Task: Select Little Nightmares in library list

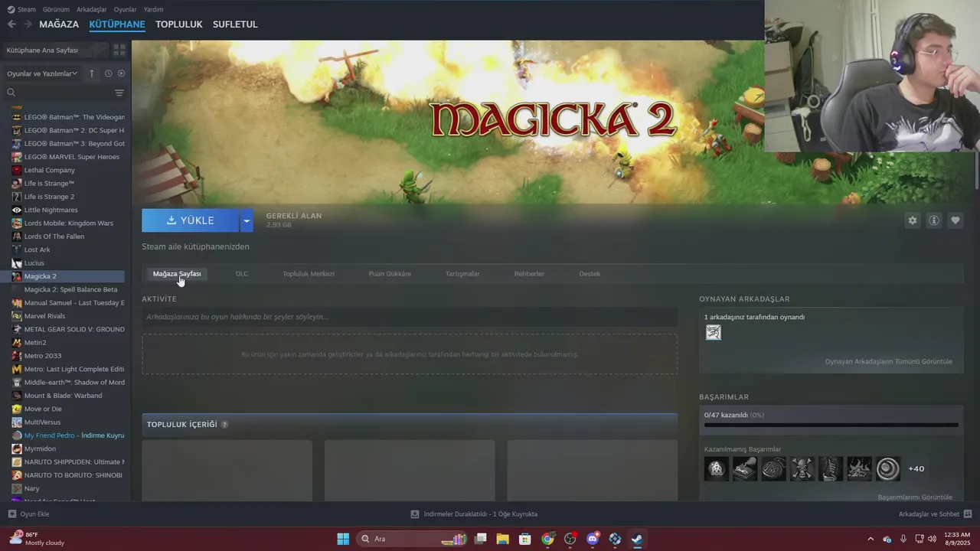Action: [51, 210]
